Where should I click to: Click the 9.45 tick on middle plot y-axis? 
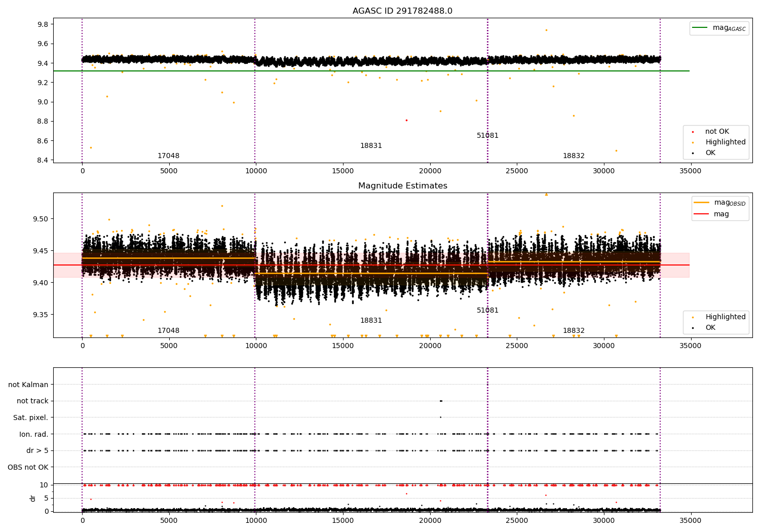pos(41,251)
